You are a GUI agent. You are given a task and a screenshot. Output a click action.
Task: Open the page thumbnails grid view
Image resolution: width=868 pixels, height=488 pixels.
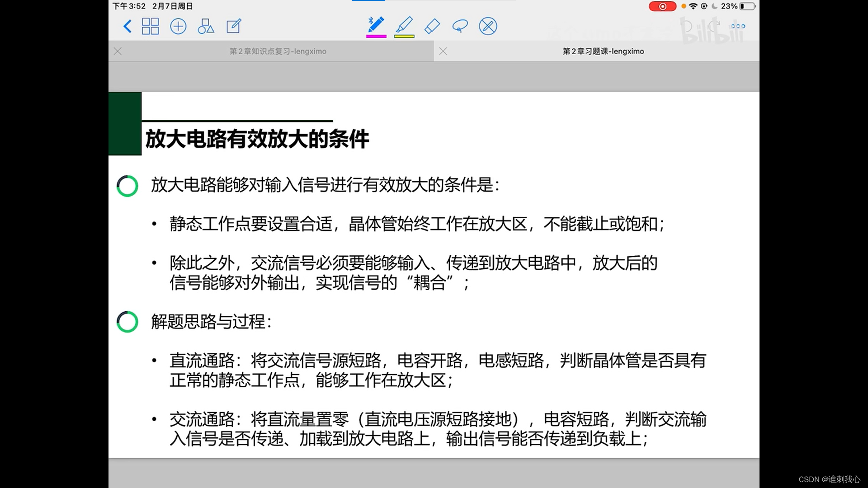[x=150, y=26]
